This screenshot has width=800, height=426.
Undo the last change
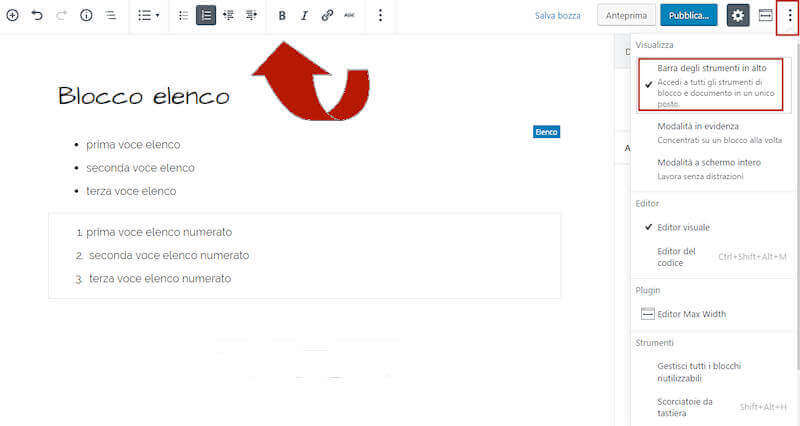pos(37,16)
